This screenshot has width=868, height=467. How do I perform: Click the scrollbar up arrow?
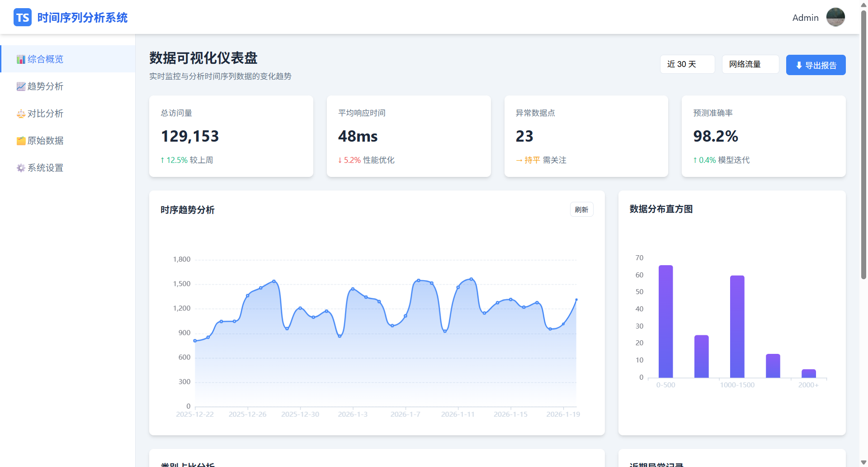click(863, 4)
